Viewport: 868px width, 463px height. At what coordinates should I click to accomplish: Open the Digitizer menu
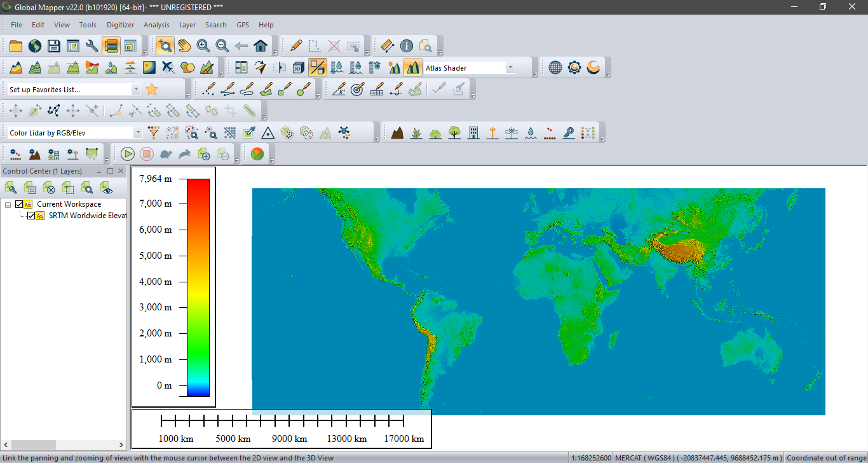121,25
